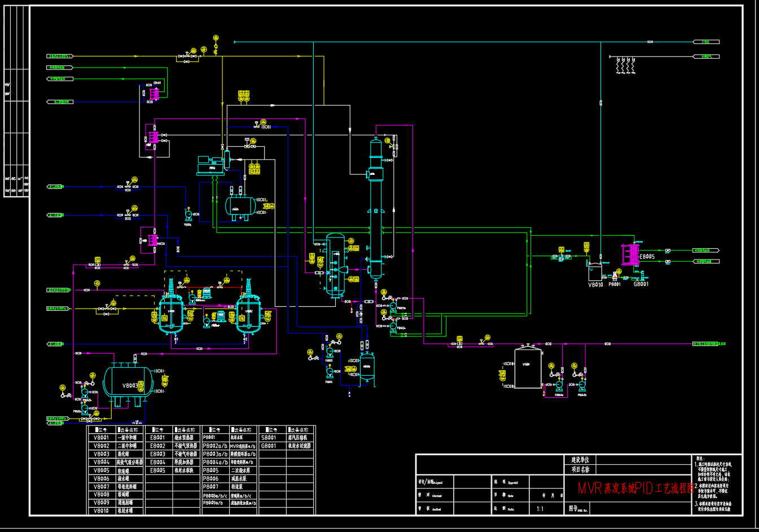759x532 pixels.
Task: Select the magenta heat exchanger at top left
Action: (153, 94)
